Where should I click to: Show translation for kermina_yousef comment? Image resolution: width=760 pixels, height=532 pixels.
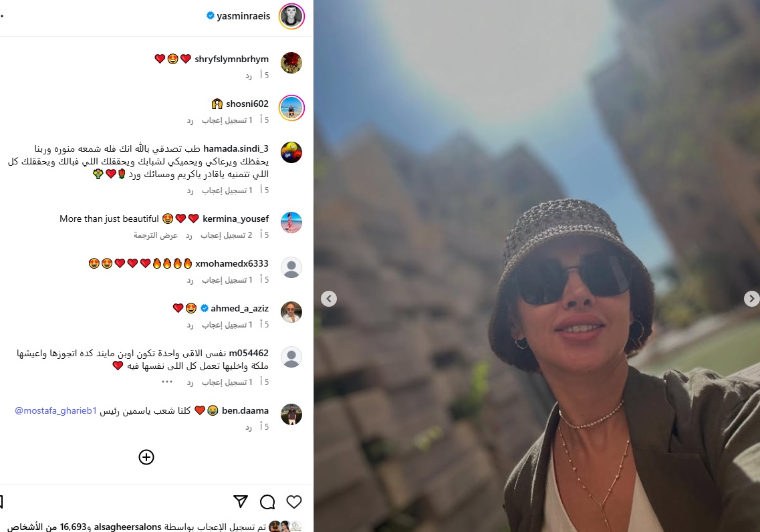[x=156, y=235]
